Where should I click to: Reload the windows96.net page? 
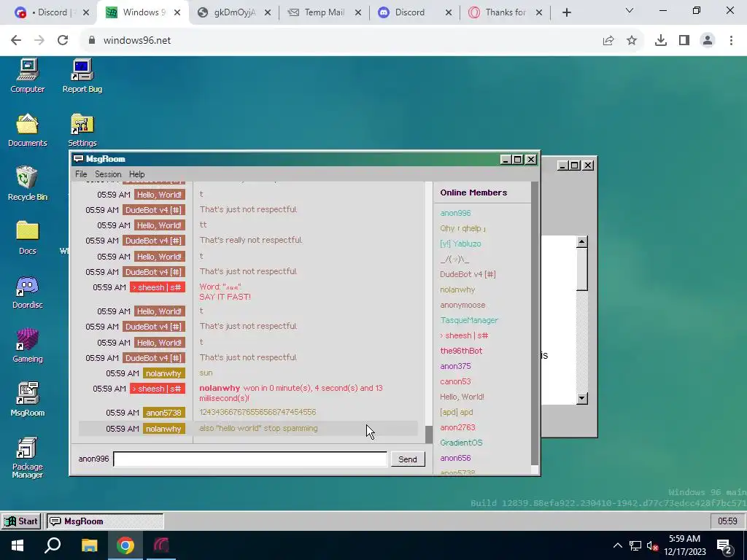(x=63, y=41)
